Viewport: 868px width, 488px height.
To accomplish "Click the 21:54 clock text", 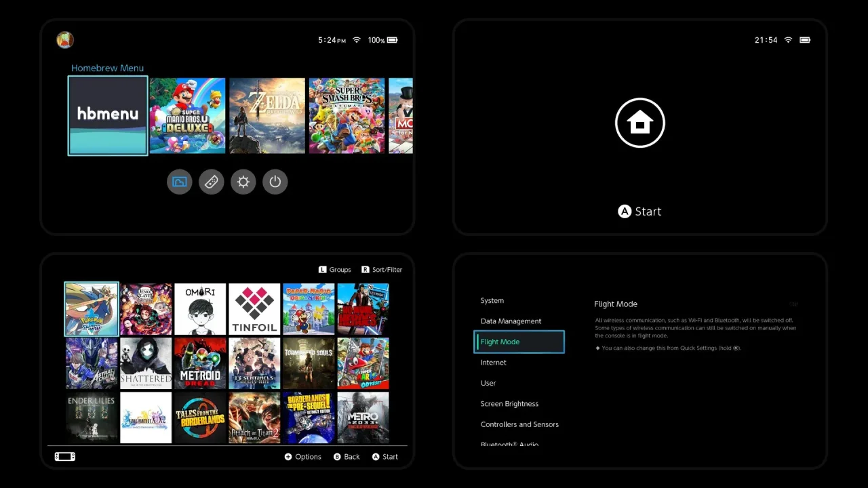I will tap(766, 40).
